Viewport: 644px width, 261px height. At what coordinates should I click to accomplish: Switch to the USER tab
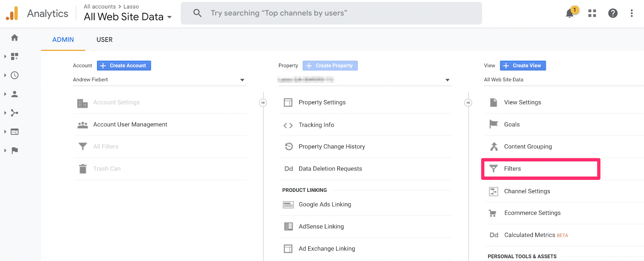click(x=105, y=39)
